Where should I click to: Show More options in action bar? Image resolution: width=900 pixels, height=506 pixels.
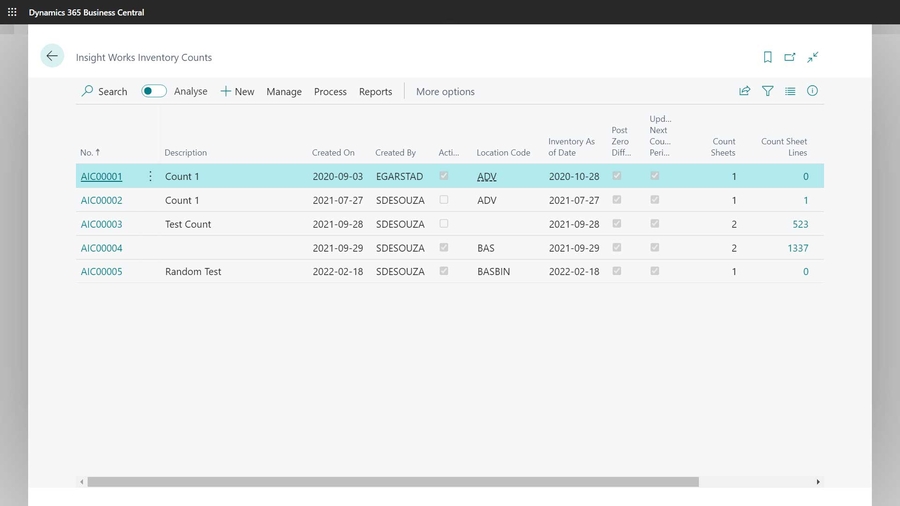[445, 92]
